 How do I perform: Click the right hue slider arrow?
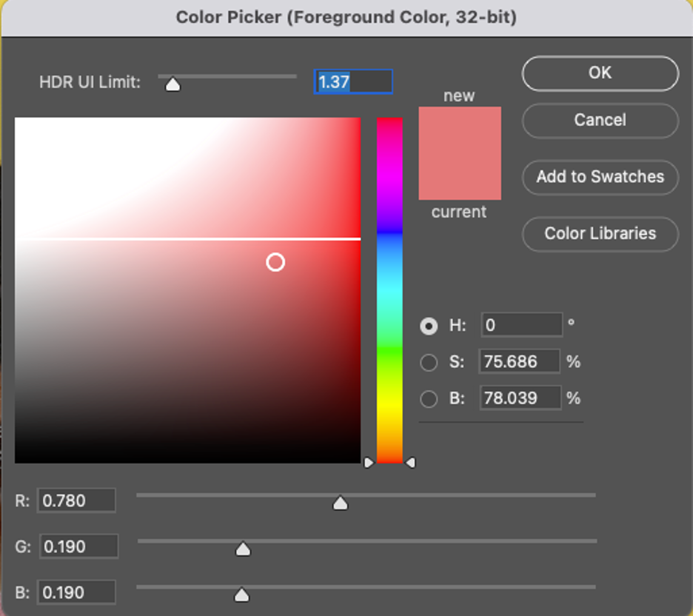(409, 462)
